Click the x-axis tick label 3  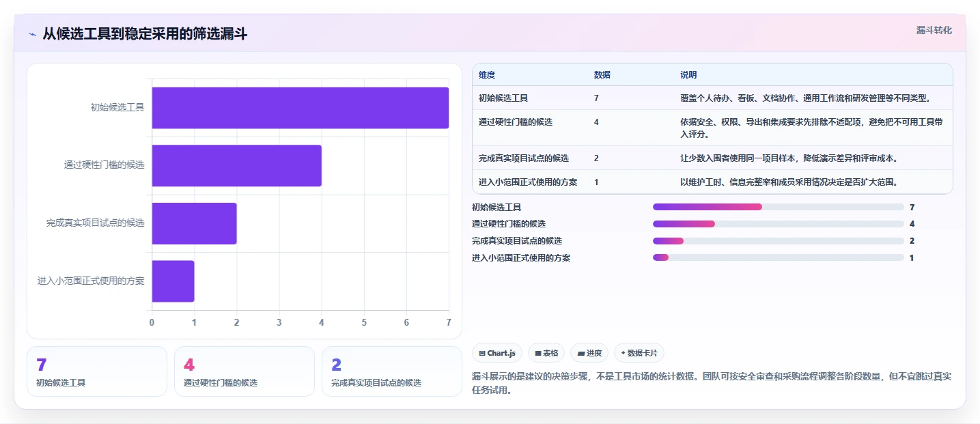(x=279, y=322)
